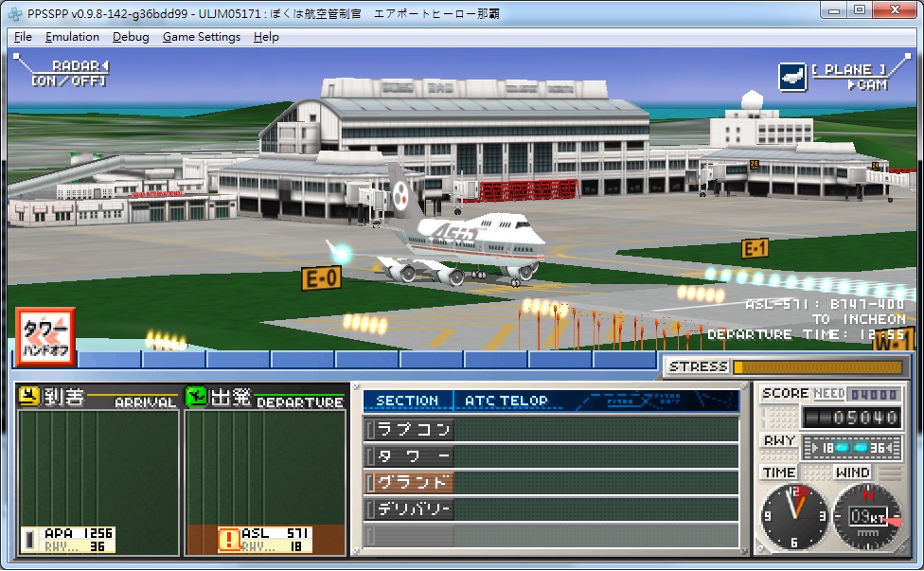The image size is (924, 571).
Task: Click the wind compass gauge
Action: [x=866, y=516]
